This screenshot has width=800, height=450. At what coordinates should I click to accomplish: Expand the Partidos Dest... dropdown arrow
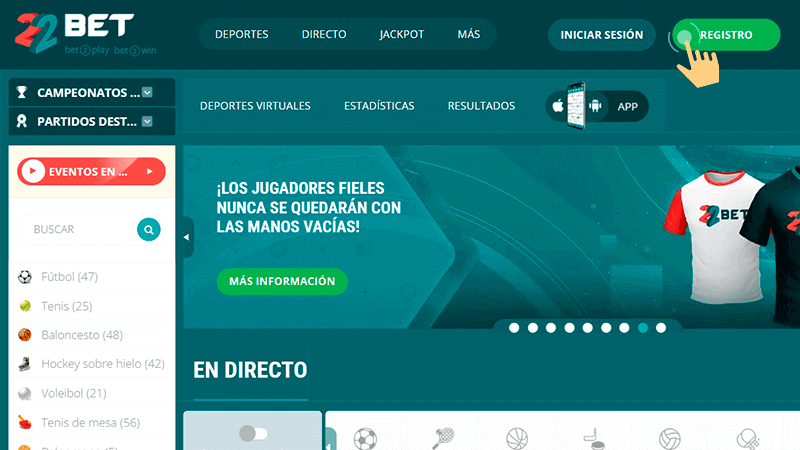pyautogui.click(x=147, y=122)
